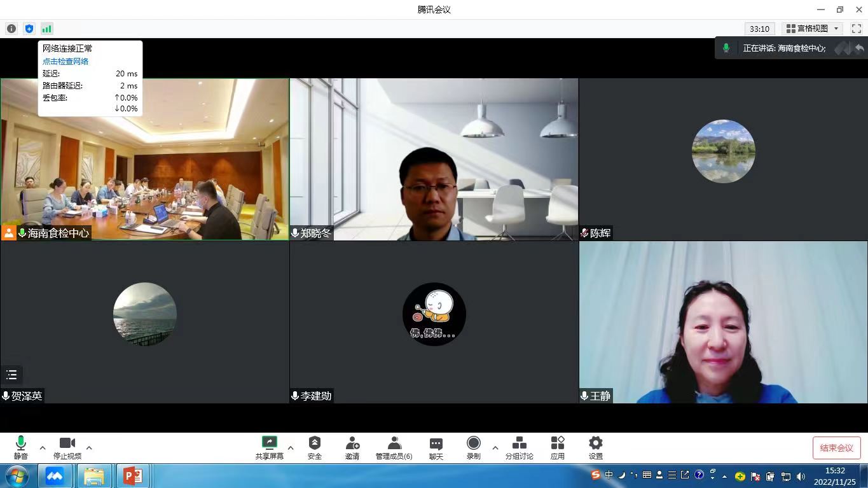868x488 pixels.
Task: Open the Share Screen (共享屏幕) tool
Action: 269,448
